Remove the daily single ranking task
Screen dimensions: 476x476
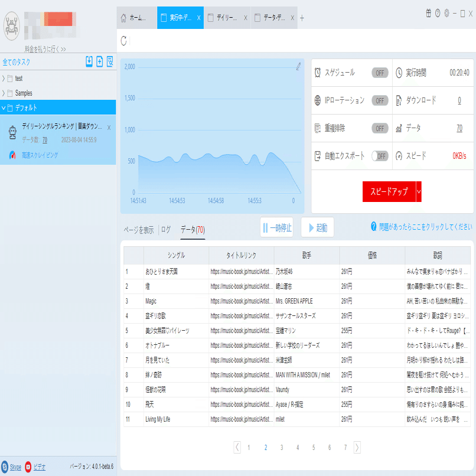[109, 128]
